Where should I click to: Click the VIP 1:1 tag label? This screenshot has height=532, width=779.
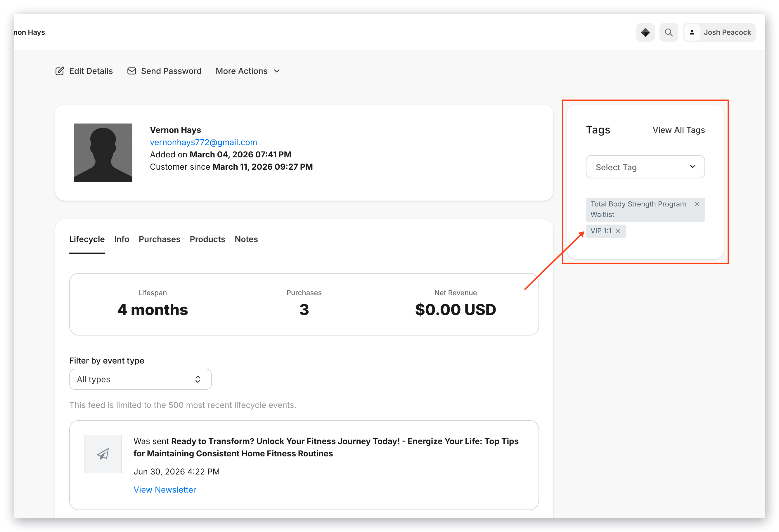click(601, 231)
